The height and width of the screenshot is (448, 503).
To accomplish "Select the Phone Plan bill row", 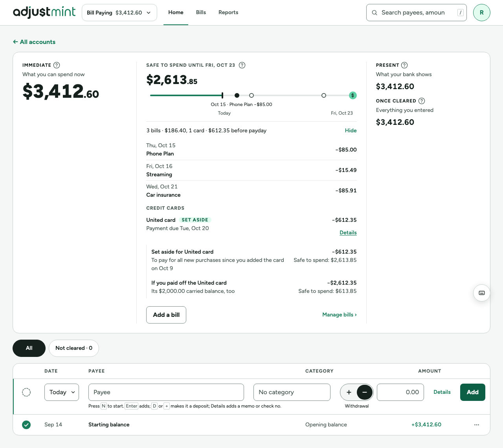I will pyautogui.click(x=251, y=150).
